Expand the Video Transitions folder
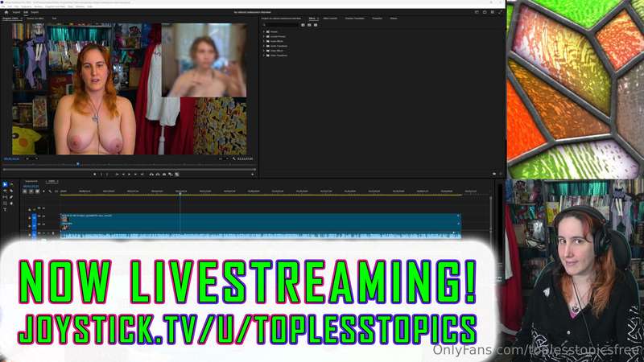This screenshot has height=362, width=644. tap(264, 56)
